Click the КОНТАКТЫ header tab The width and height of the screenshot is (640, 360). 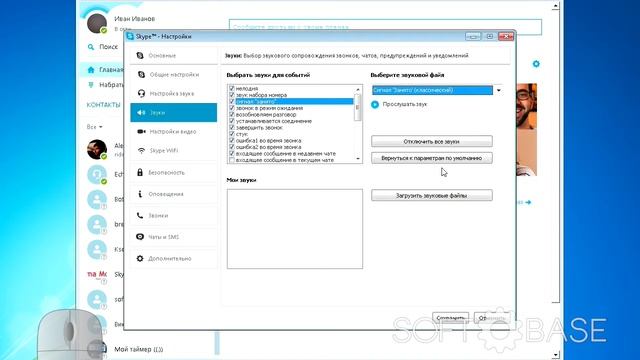tap(103, 105)
